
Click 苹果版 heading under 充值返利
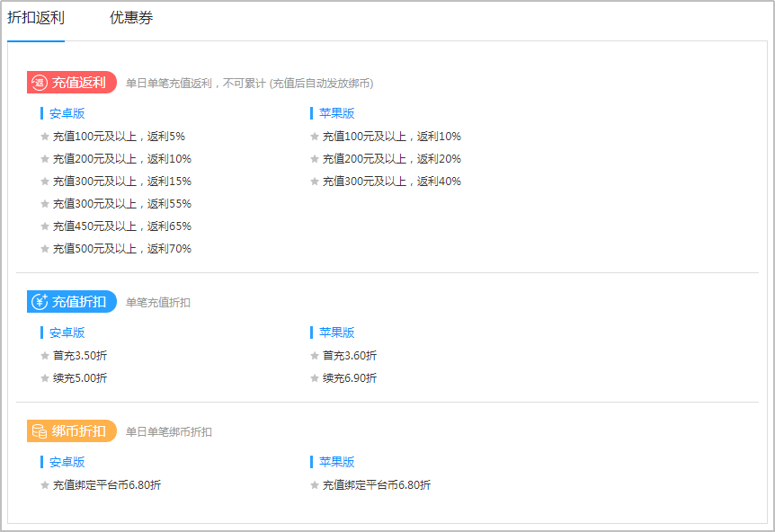coord(337,113)
